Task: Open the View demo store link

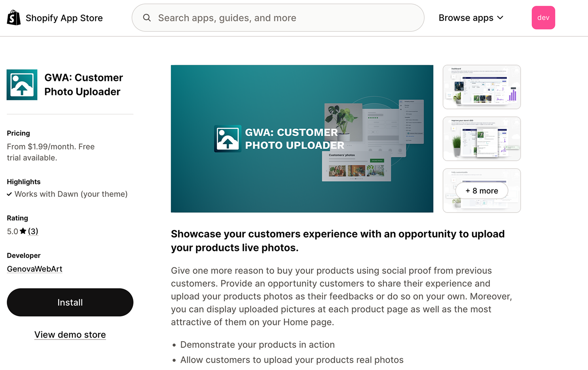Action: tap(70, 335)
